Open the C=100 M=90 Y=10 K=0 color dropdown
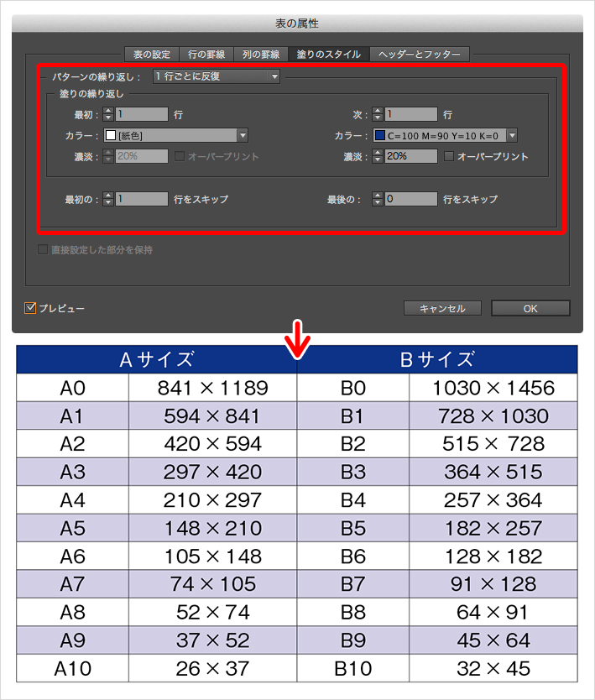Image resolution: width=595 pixels, height=700 pixels. coord(445,135)
